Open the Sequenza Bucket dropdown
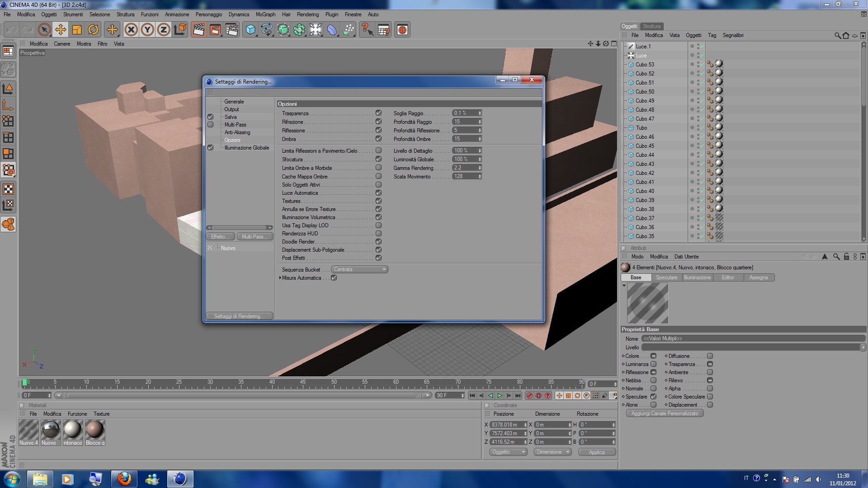The image size is (868, 488). pyautogui.click(x=359, y=269)
